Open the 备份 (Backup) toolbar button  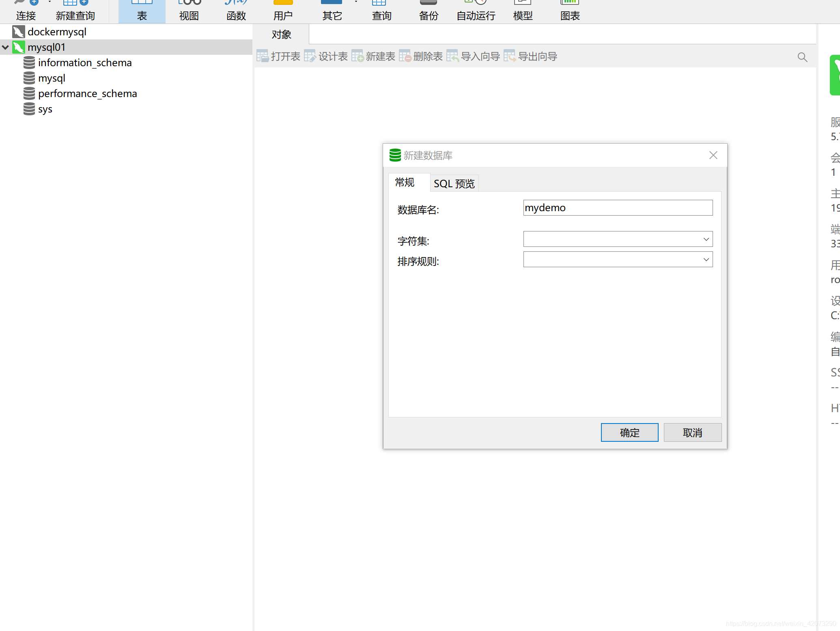pyautogui.click(x=429, y=11)
